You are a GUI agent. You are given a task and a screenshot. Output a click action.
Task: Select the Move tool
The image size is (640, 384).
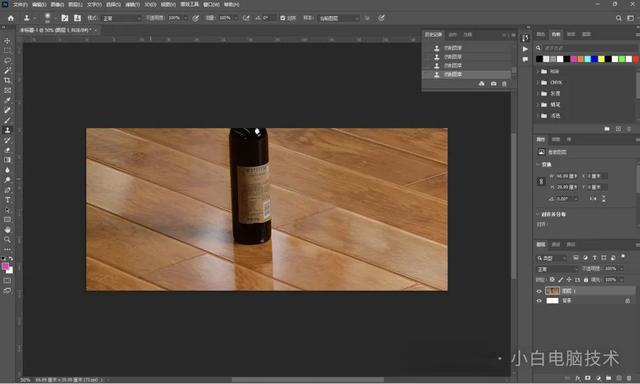(7, 41)
